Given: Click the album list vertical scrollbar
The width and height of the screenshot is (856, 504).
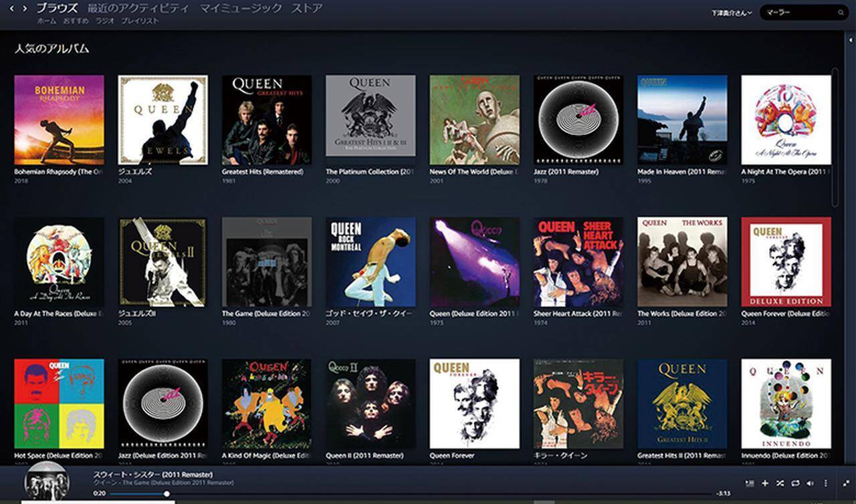Looking at the screenshot, I should (835, 137).
